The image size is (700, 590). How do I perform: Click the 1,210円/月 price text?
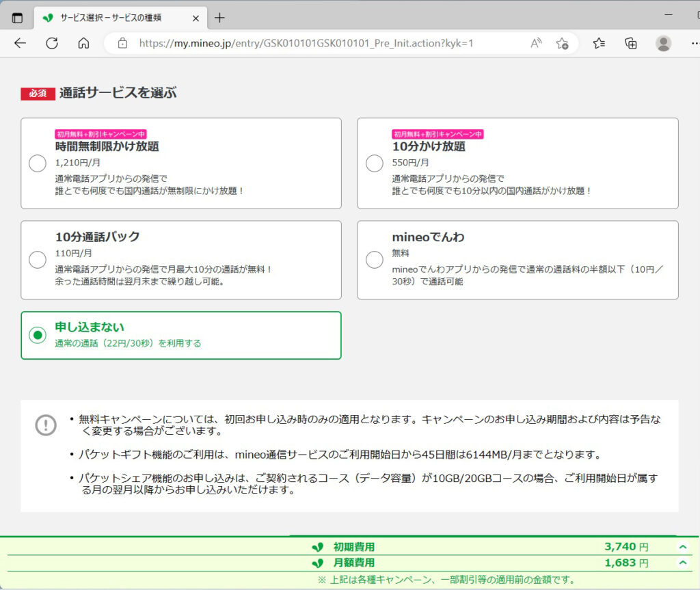78,163
